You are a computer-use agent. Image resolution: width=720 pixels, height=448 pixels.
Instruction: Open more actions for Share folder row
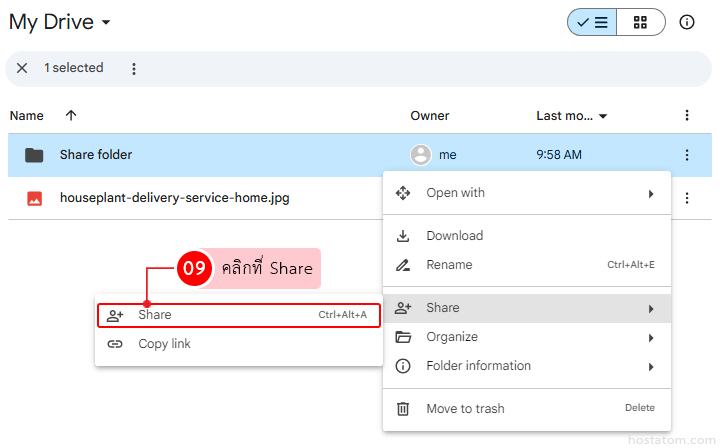coord(687,155)
